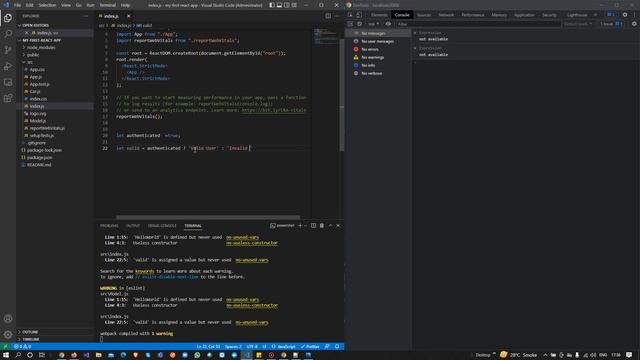Click the notifications bell in the status bar
Viewport: 640px width, 360px height.
point(337,347)
